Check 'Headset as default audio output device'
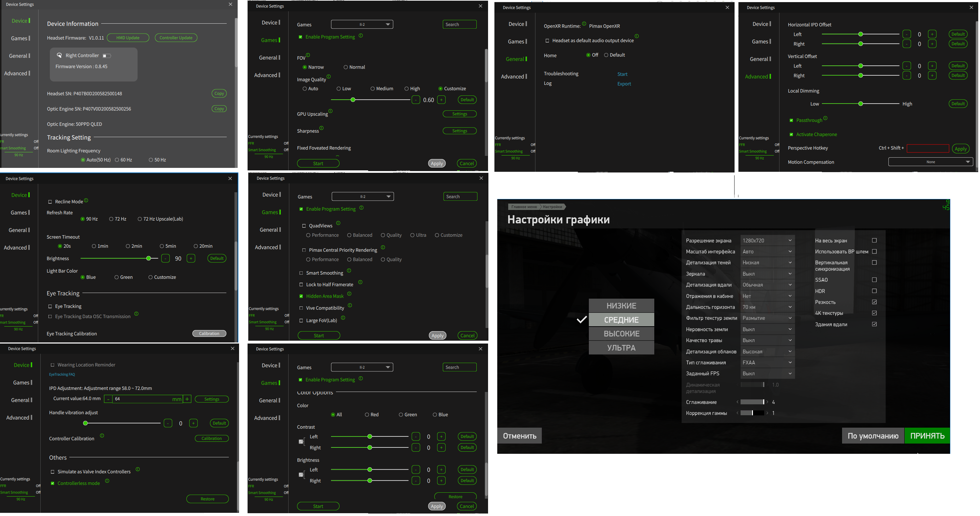980x516 pixels. pos(547,41)
